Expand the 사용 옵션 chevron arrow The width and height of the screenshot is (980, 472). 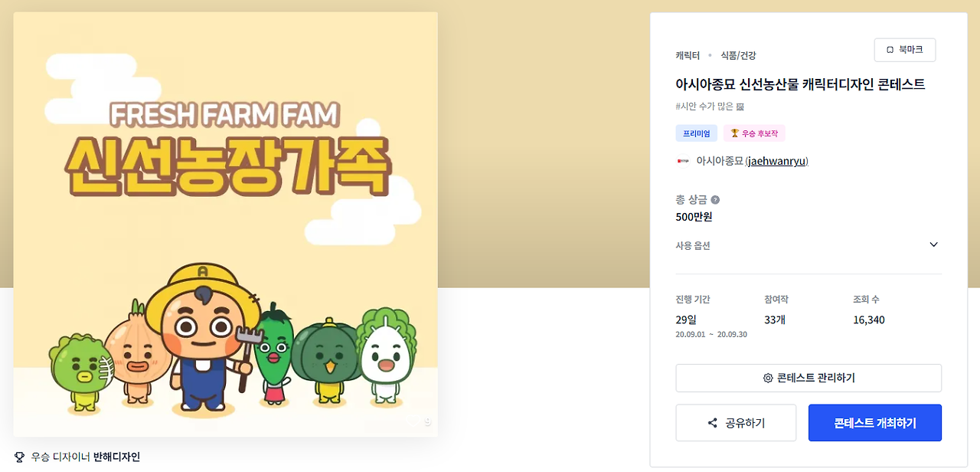933,245
